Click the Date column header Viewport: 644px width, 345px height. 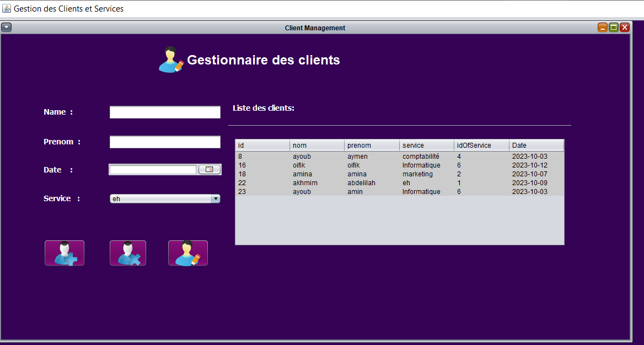point(537,145)
